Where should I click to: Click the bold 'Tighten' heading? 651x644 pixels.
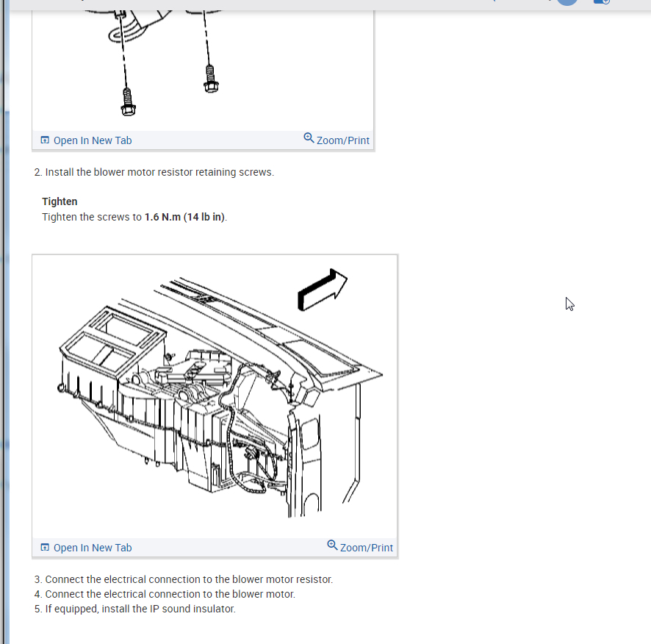point(60,201)
